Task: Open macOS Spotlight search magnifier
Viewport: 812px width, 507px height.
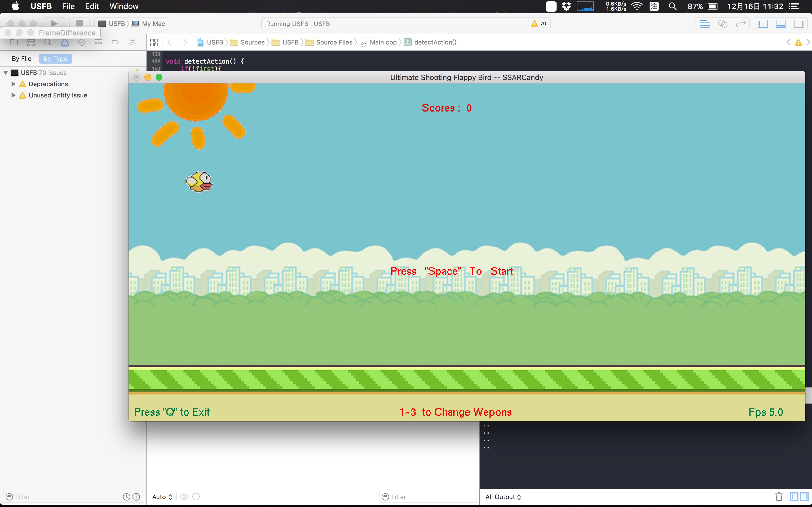Action: [x=672, y=6]
